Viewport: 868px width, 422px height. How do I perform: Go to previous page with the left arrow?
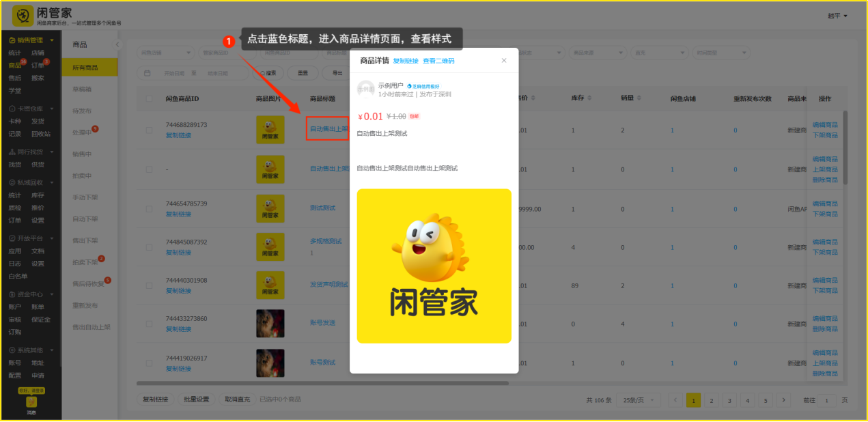coord(675,399)
